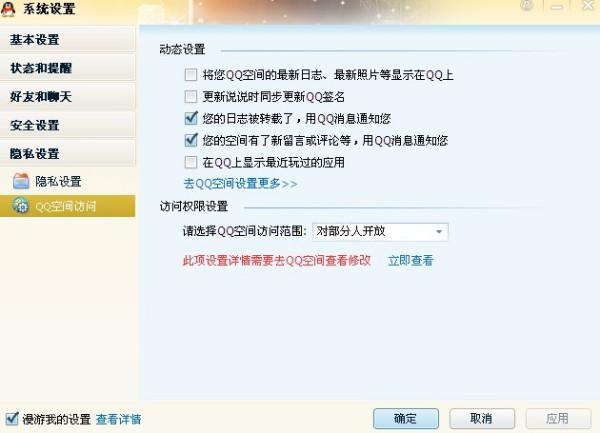Tick 在QQ上显示最近玩过的应用 checkbox
Image resolution: width=600 pixels, height=433 pixels.
click(x=191, y=162)
